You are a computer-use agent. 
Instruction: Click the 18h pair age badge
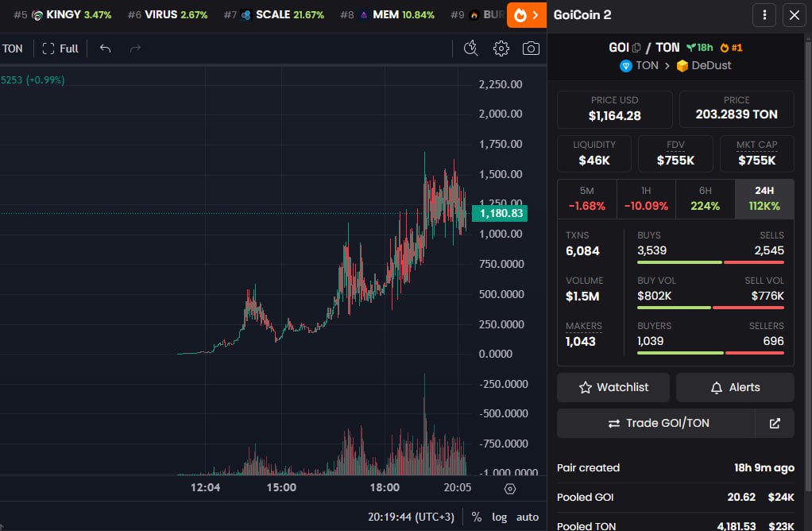(700, 48)
